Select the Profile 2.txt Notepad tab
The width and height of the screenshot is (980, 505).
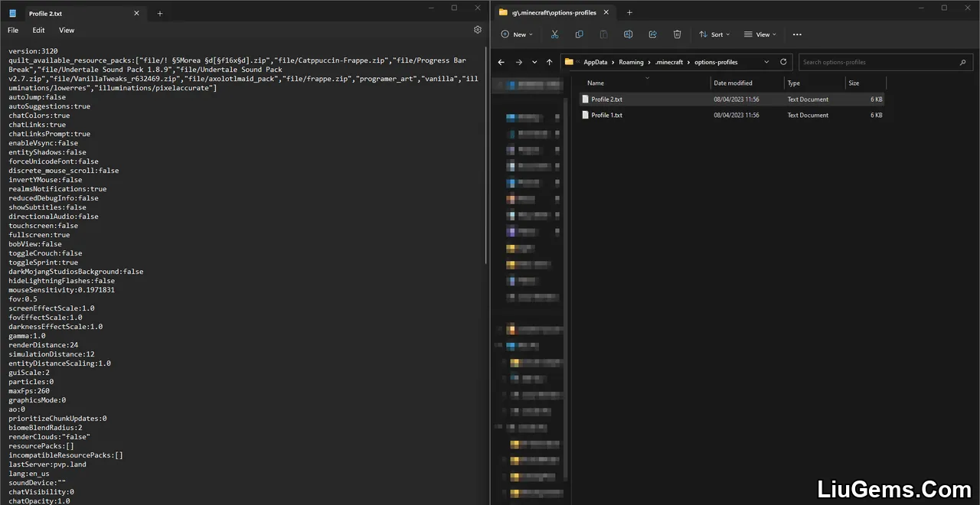73,13
